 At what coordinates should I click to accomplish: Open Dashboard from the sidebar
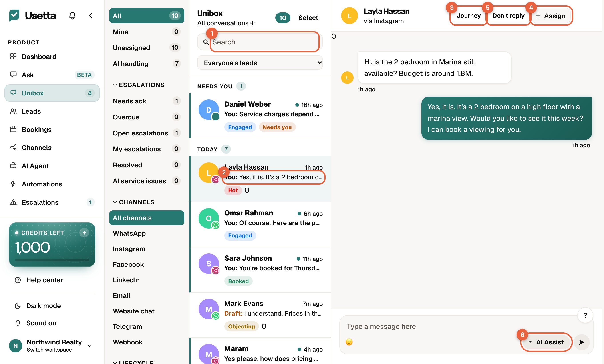tap(52, 57)
